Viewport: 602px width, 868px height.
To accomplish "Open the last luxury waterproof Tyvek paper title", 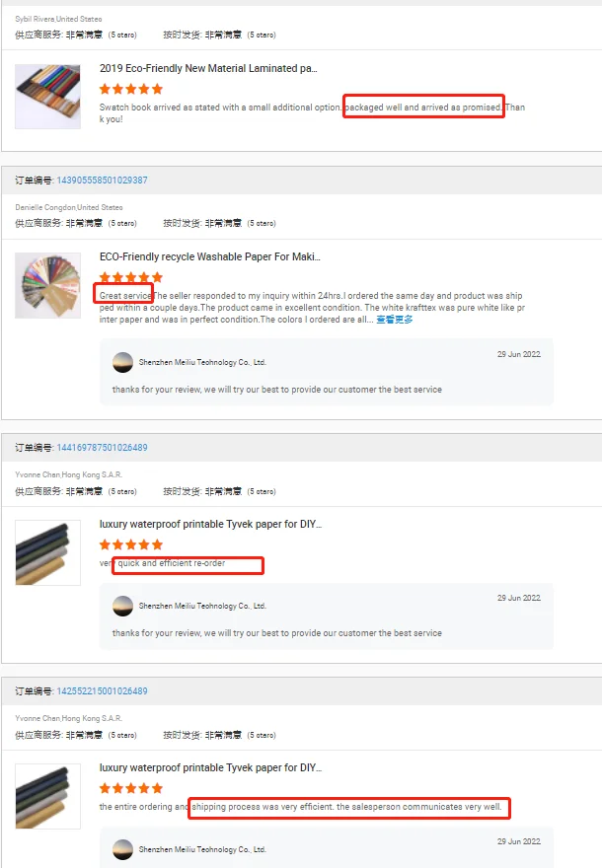I will point(210,767).
